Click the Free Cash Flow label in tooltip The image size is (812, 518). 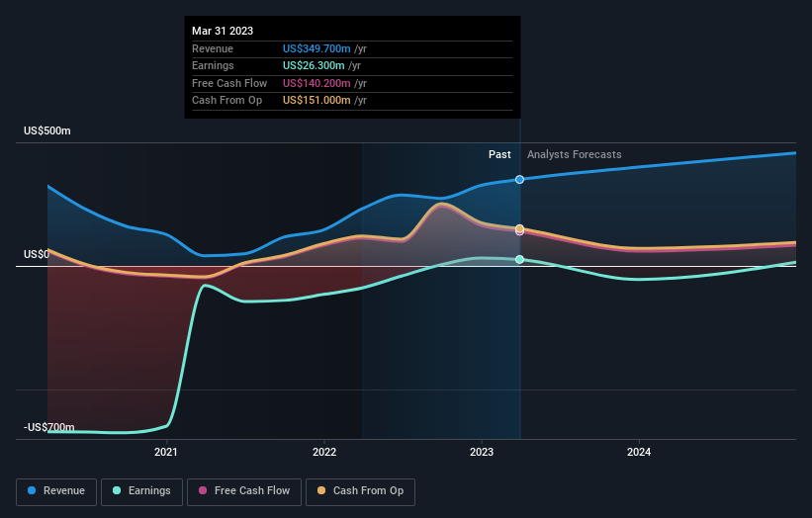click(x=229, y=83)
